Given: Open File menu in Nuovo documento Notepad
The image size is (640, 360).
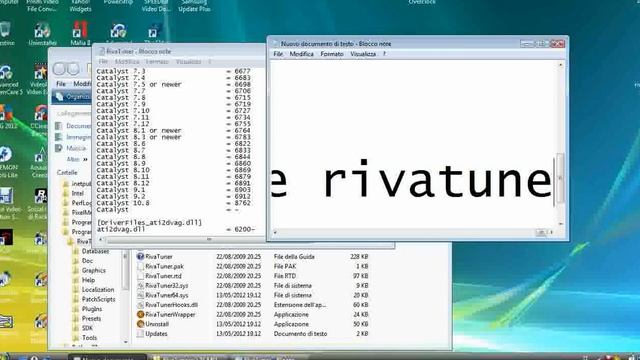Looking at the screenshot, I should point(278,54).
